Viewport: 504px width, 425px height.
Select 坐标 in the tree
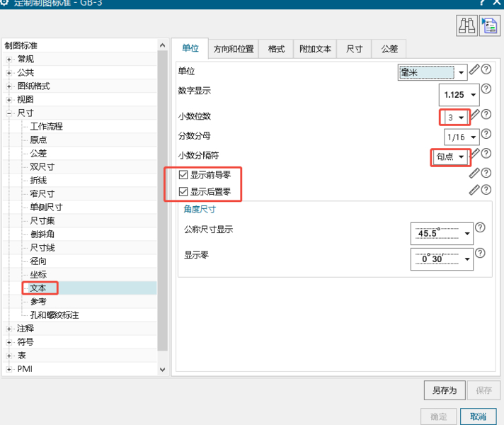click(x=38, y=275)
